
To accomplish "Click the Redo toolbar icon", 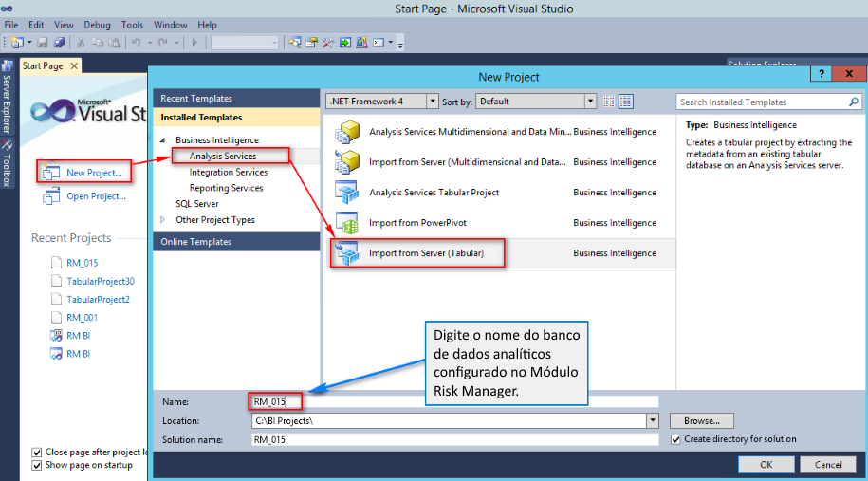I will pyautogui.click(x=163, y=43).
